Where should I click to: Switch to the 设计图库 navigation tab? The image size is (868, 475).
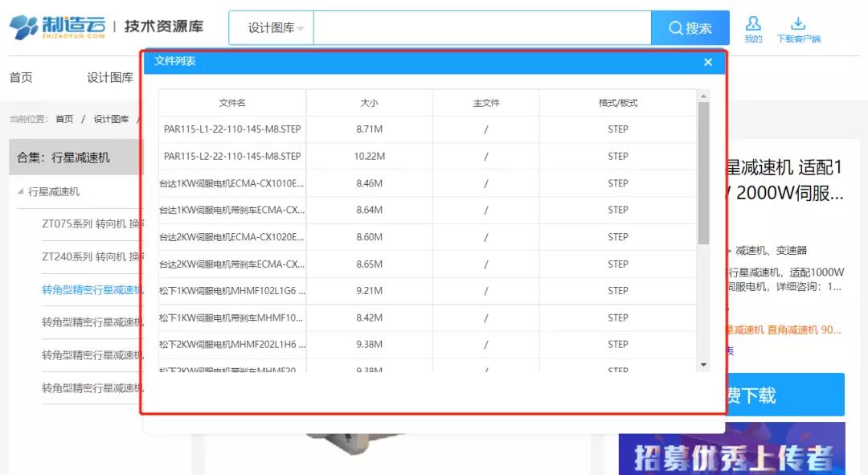click(110, 78)
